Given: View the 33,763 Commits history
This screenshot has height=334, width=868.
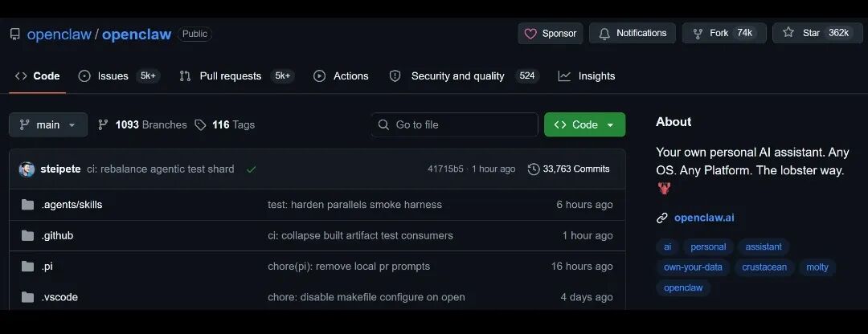Looking at the screenshot, I should (x=569, y=169).
